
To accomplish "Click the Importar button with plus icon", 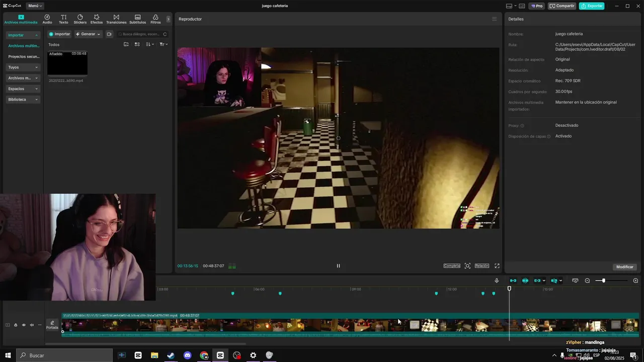I will 59,34.
